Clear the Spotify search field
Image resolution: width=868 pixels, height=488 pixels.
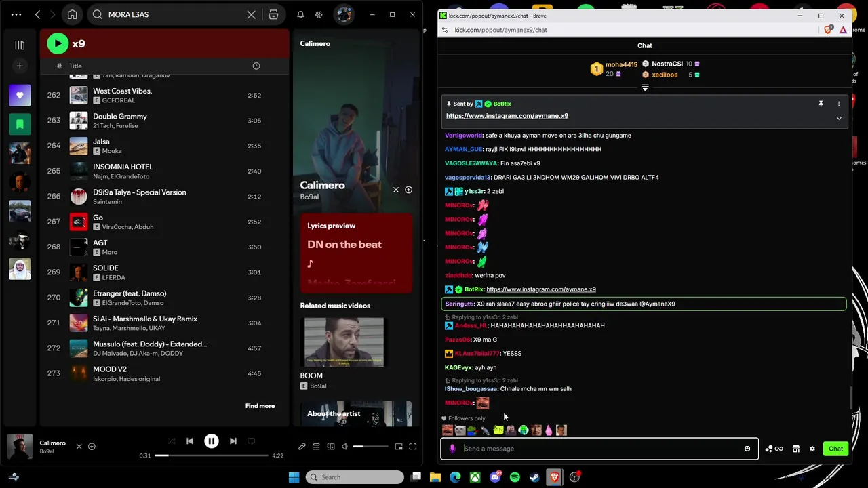click(251, 14)
